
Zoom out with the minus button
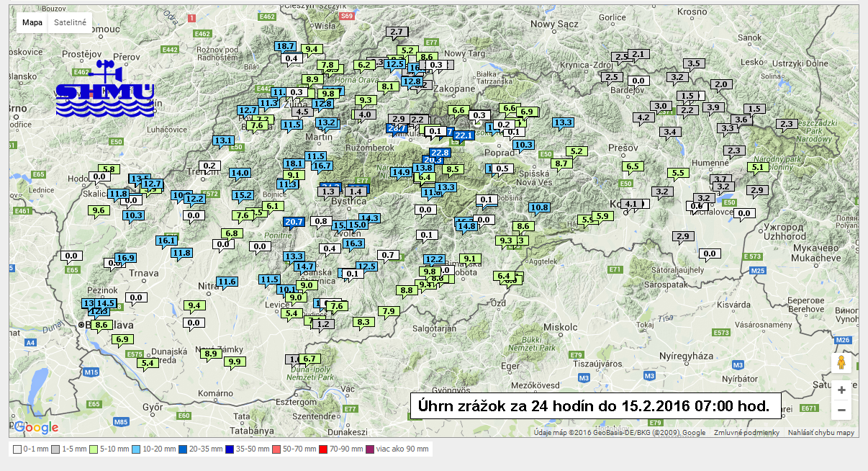pos(841,411)
